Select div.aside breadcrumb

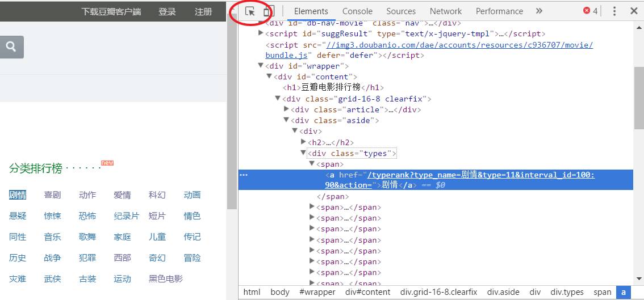[503, 292]
